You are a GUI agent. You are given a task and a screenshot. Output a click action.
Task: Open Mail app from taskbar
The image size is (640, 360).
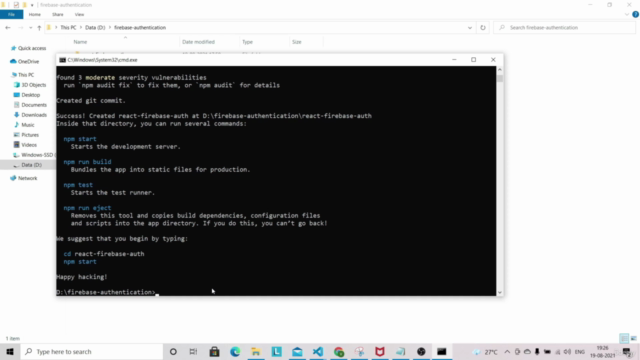click(297, 351)
